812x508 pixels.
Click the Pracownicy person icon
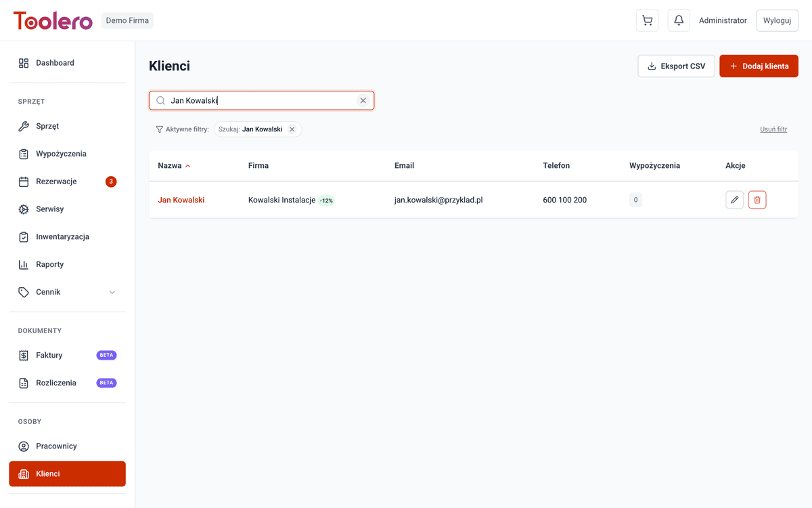coord(24,446)
